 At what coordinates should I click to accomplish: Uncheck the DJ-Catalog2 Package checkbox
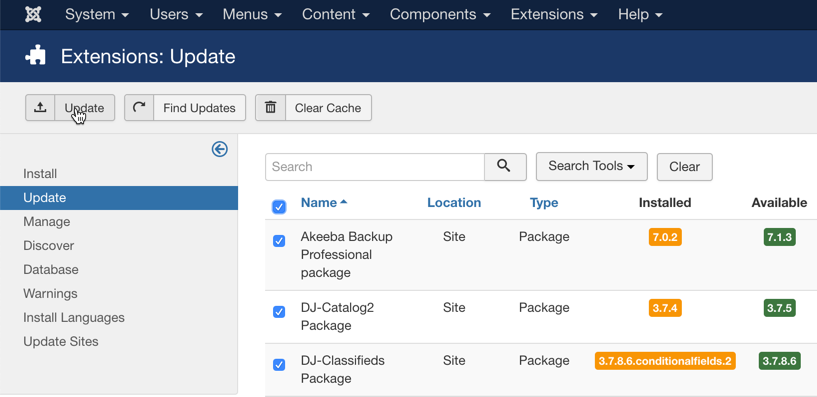coord(279,312)
